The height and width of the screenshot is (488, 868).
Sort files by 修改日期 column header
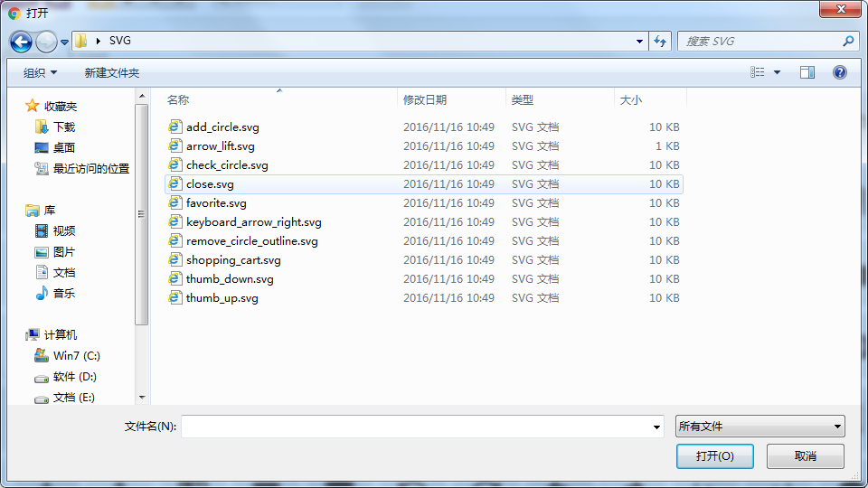pyautogui.click(x=425, y=100)
